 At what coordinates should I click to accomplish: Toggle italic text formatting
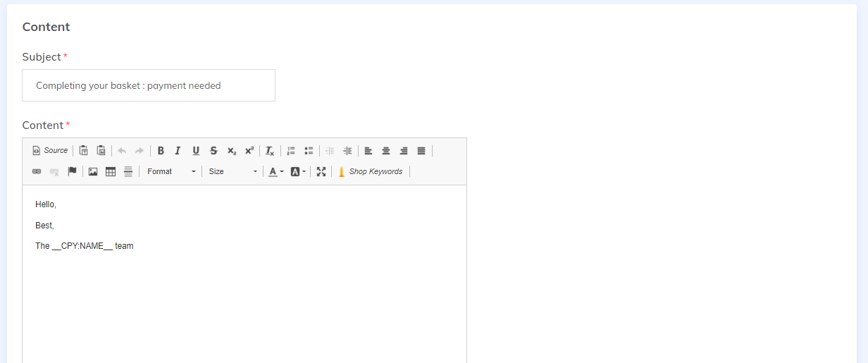178,151
